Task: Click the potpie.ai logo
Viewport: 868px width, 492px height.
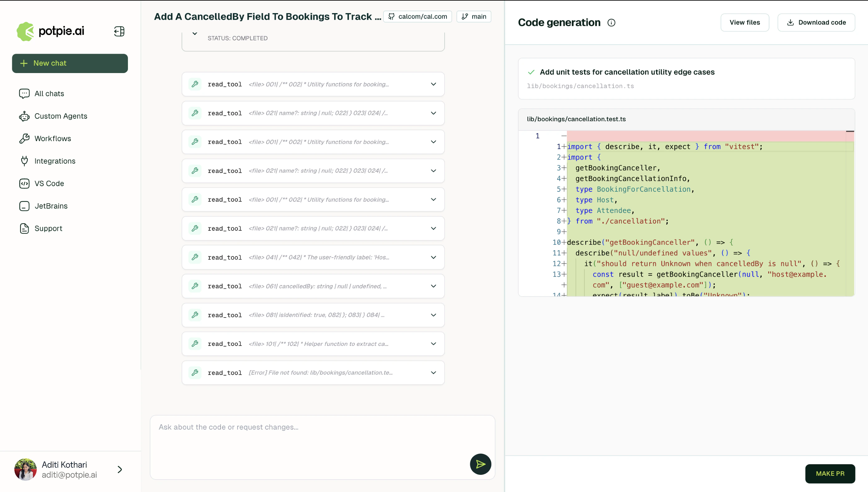Action: 51,32
